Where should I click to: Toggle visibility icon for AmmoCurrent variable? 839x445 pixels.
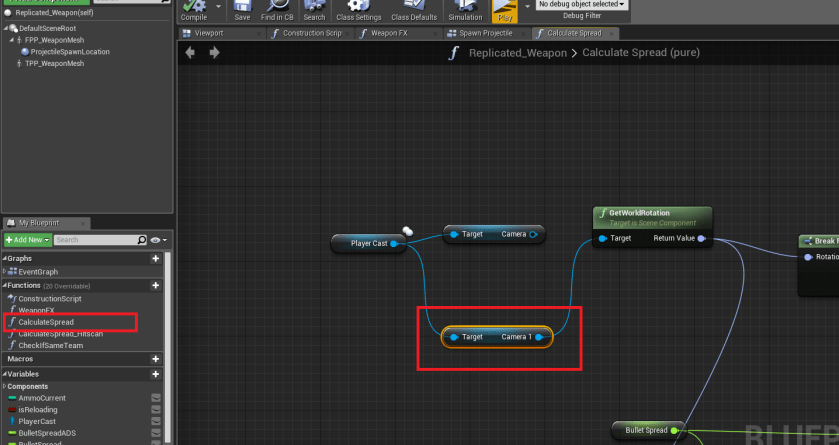(156, 398)
